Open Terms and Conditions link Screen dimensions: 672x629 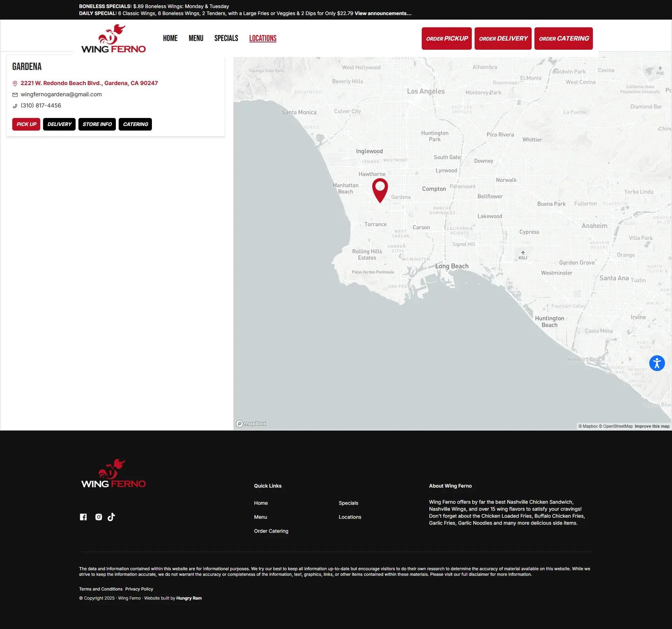pyautogui.click(x=101, y=589)
